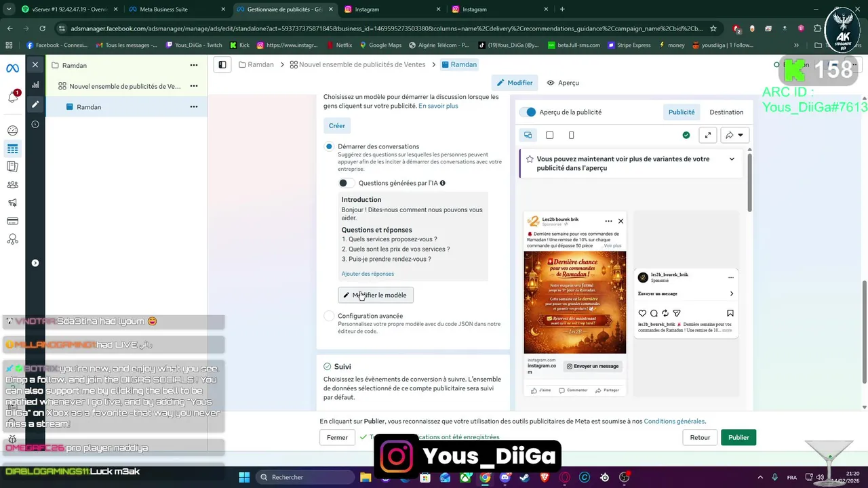Click Instagram Envoyer un message arrow
The width and height of the screenshot is (868, 488).
click(x=731, y=293)
